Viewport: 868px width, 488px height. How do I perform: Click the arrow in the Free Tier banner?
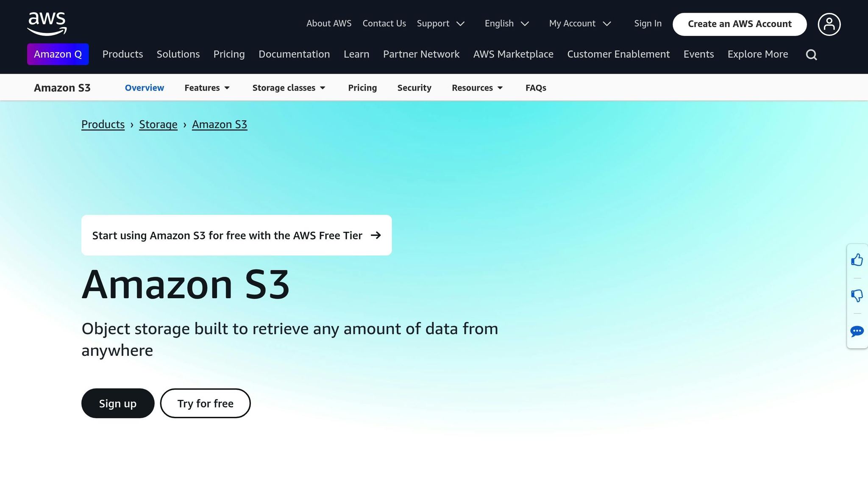(x=376, y=235)
